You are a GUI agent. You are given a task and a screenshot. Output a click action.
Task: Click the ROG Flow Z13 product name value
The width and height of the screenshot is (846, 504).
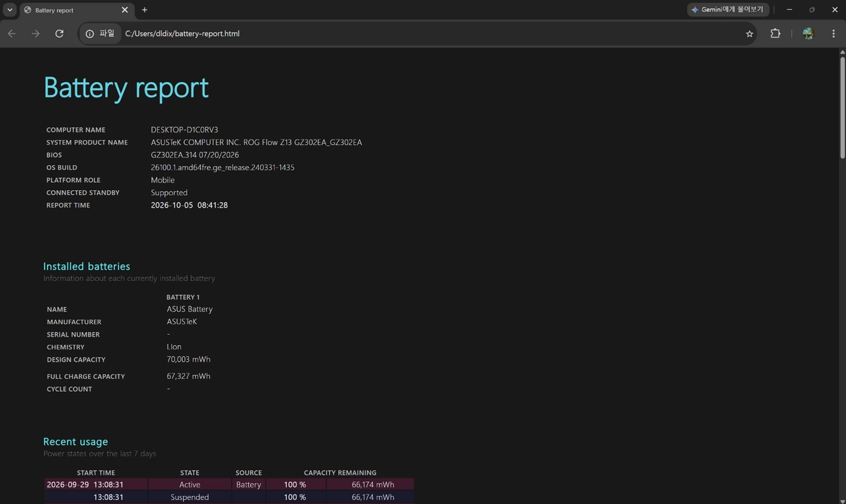[x=256, y=142]
